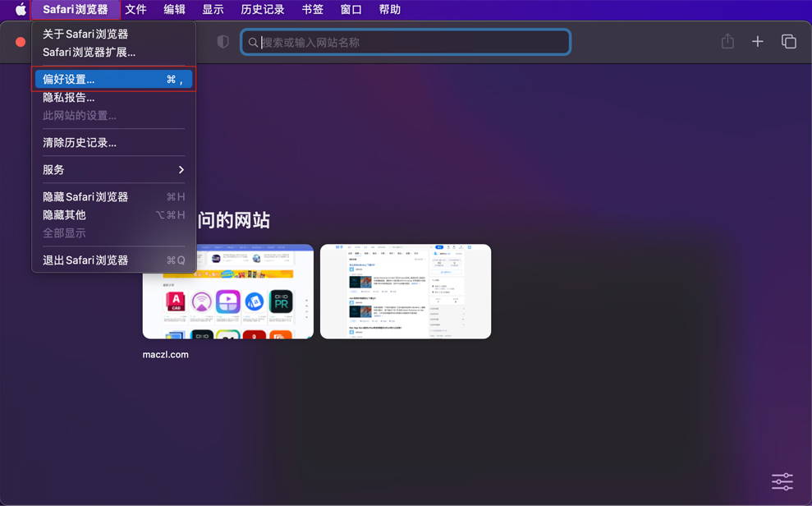Select 偏好设置… in the menu

coord(113,79)
